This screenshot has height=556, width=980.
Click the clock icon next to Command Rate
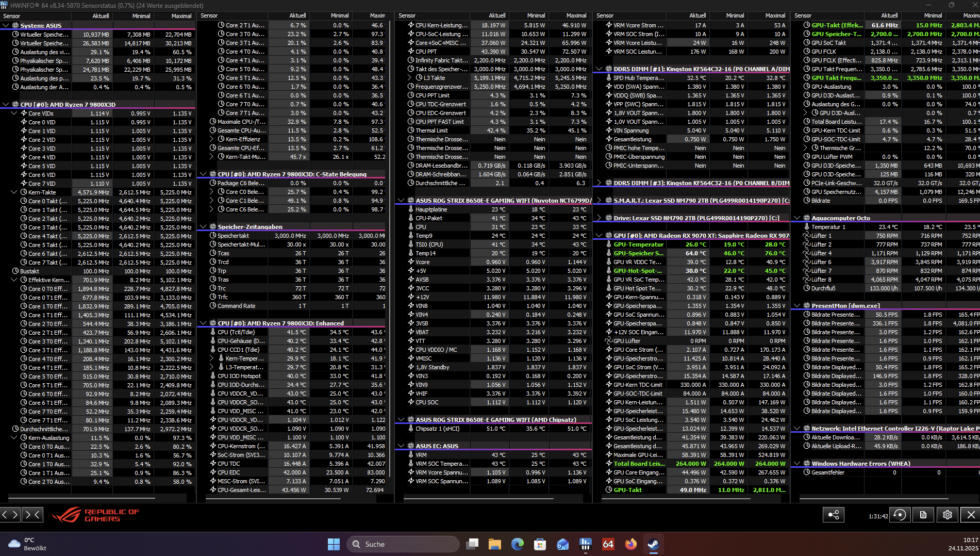pyautogui.click(x=213, y=306)
